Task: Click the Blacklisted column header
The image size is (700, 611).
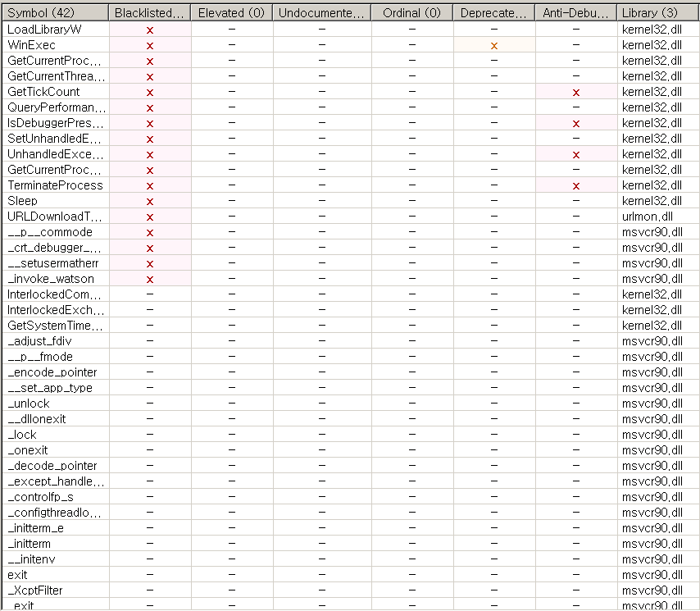Action: [149, 12]
